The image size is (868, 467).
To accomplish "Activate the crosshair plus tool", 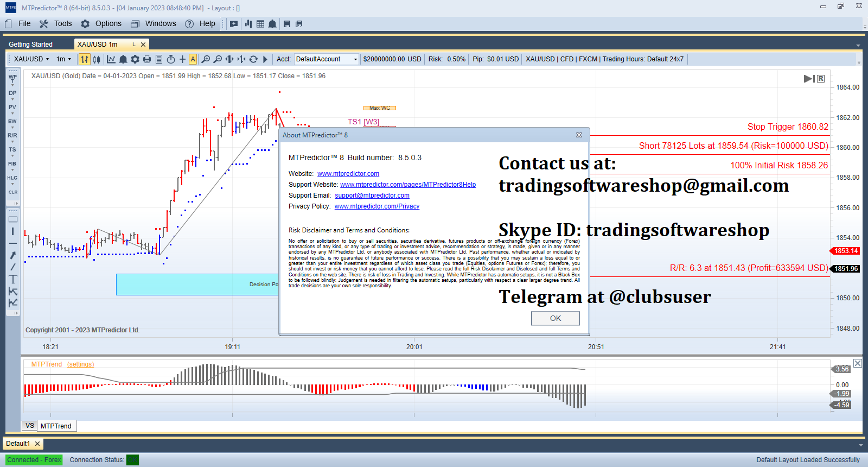I will (x=182, y=59).
